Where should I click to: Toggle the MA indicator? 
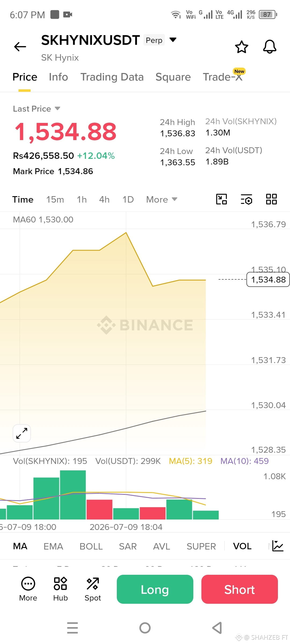point(20,546)
